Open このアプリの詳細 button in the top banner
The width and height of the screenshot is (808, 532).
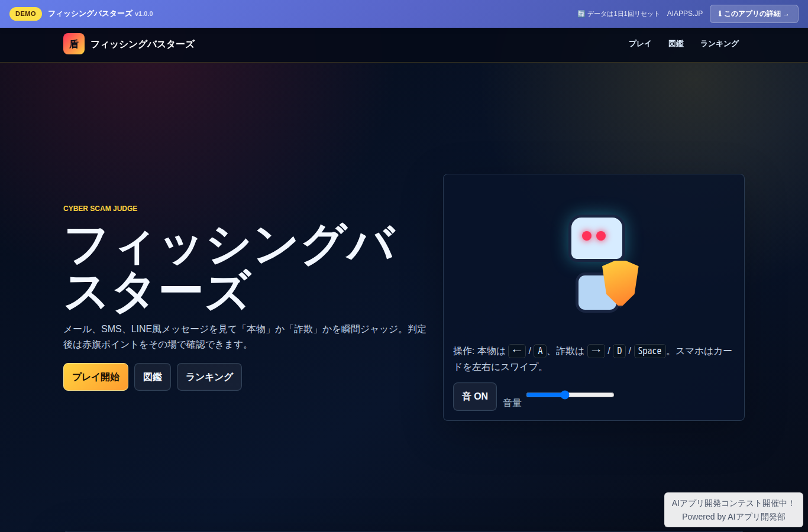point(754,14)
